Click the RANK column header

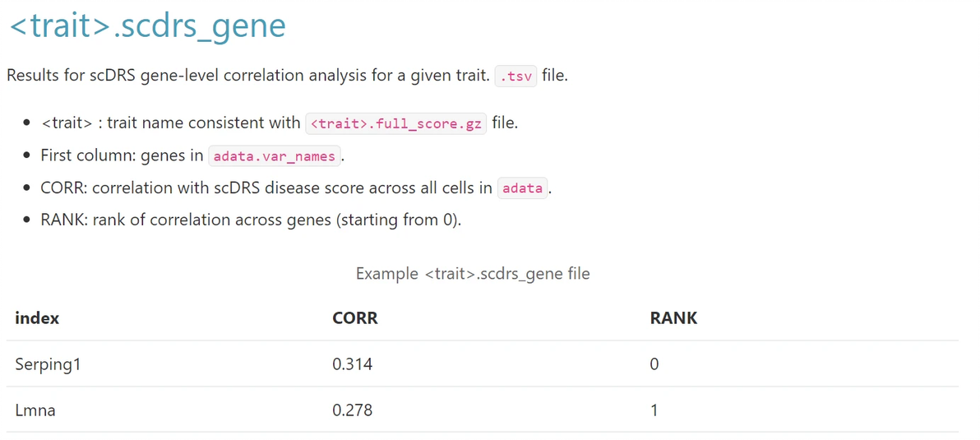[673, 318]
